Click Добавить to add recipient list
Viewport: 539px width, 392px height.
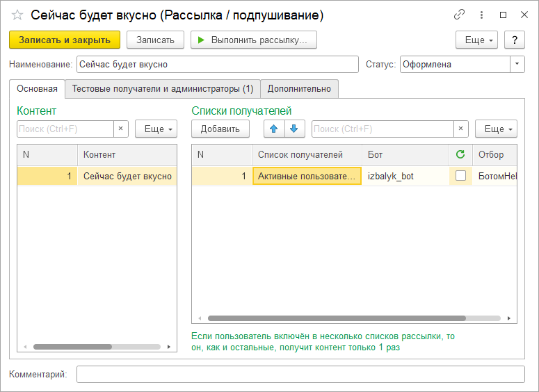(x=220, y=129)
